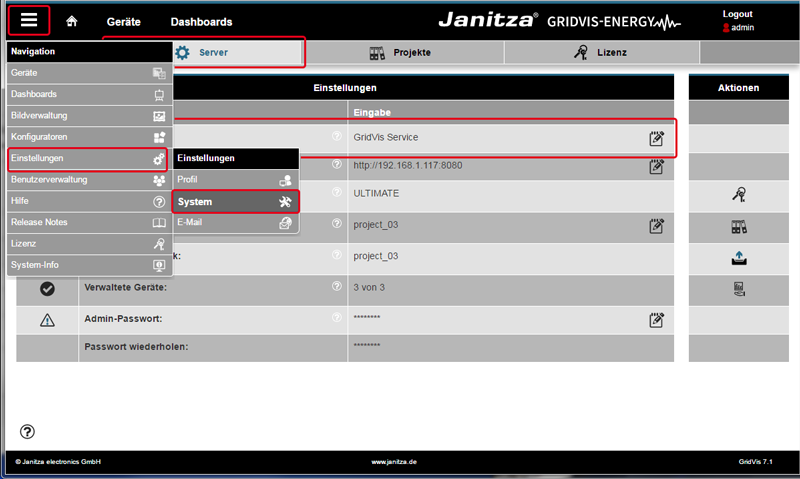Select System in Einstellungen submenu
Screen dimensions: 800x479
[235, 201]
